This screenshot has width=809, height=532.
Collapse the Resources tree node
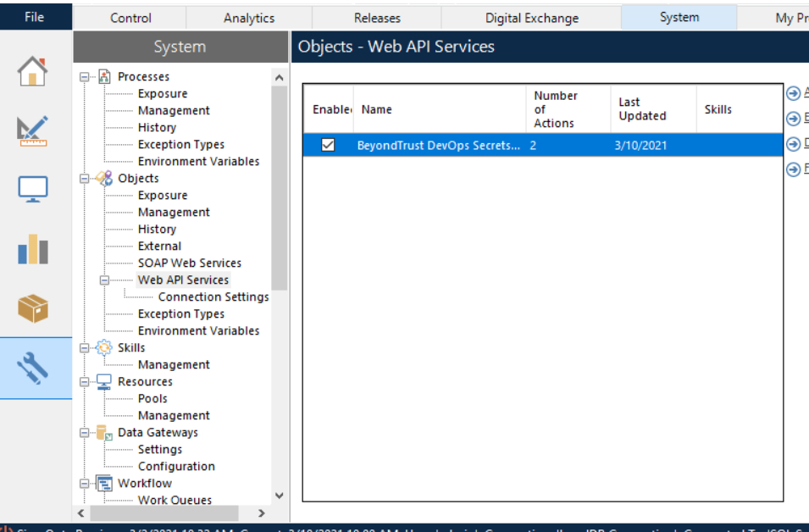tap(84, 382)
